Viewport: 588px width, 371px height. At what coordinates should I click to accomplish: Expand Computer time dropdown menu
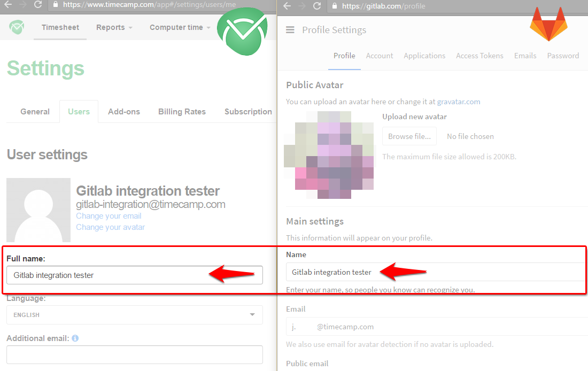pos(180,27)
